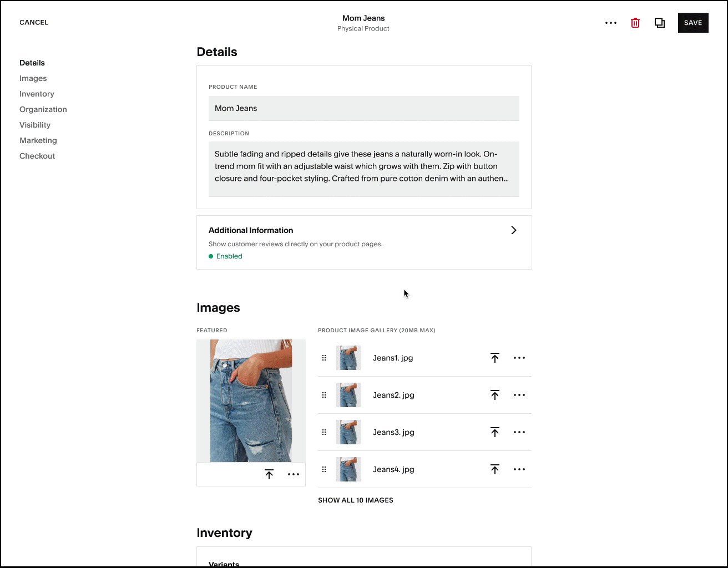Go to Images section in sidebar
The height and width of the screenshot is (568, 728).
33,78
